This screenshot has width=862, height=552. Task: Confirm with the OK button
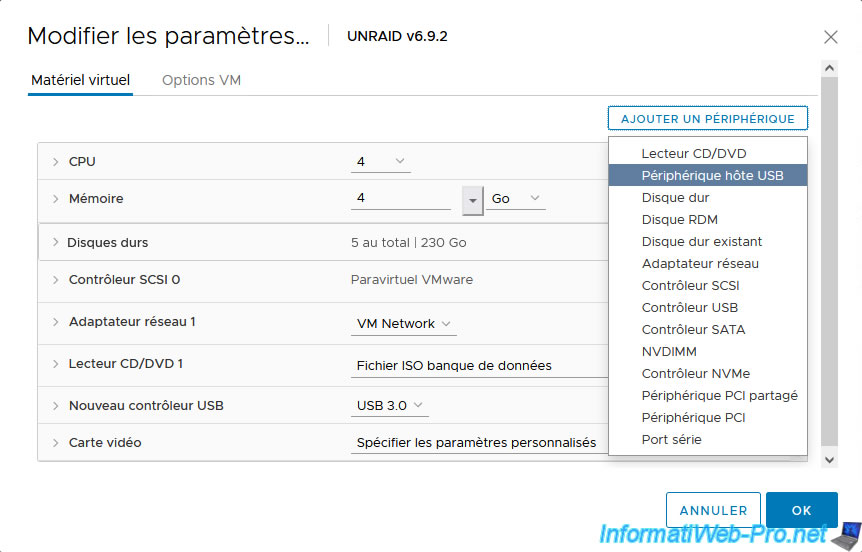tap(801, 510)
